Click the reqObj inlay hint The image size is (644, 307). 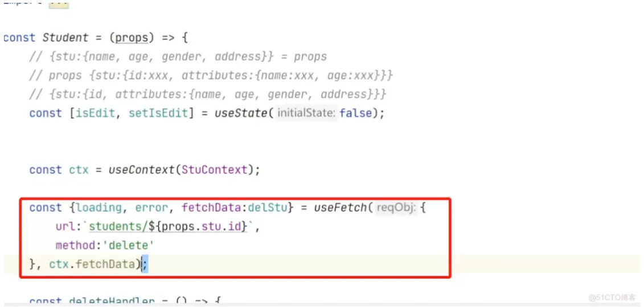(x=396, y=208)
